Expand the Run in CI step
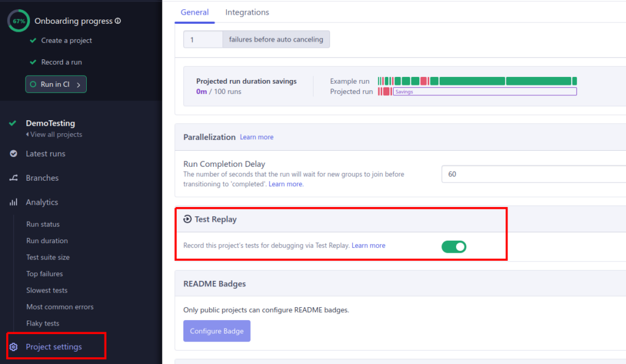 56,84
